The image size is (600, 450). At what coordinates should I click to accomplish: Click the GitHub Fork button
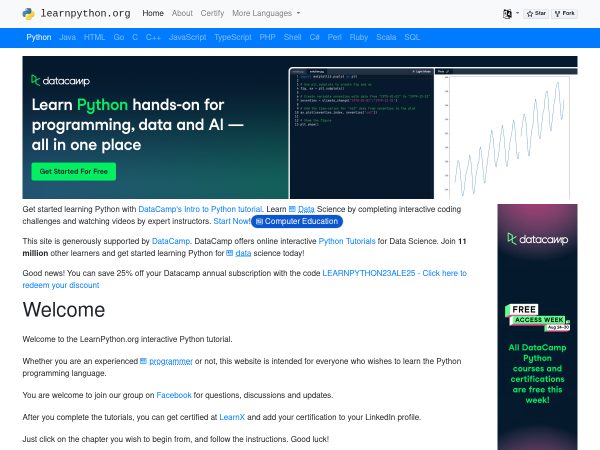(x=564, y=13)
